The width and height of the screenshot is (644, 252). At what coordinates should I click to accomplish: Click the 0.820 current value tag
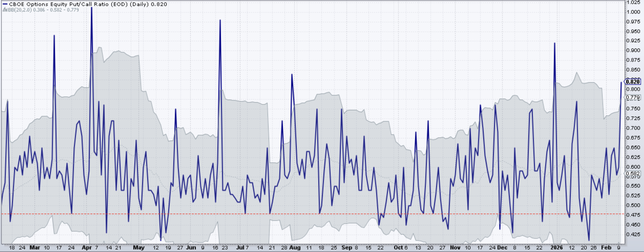[634, 82]
